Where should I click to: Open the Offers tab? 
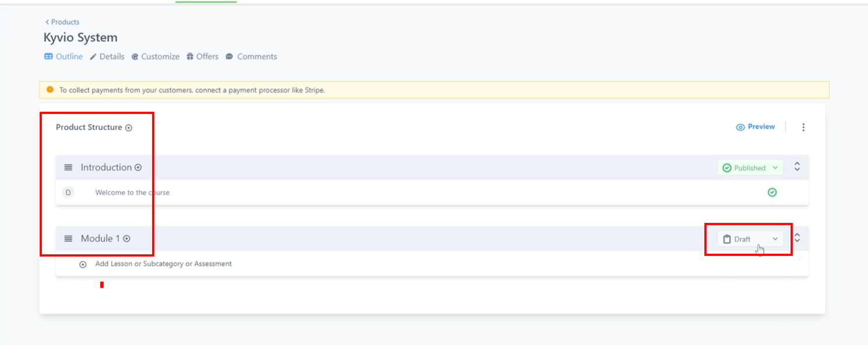tap(203, 56)
